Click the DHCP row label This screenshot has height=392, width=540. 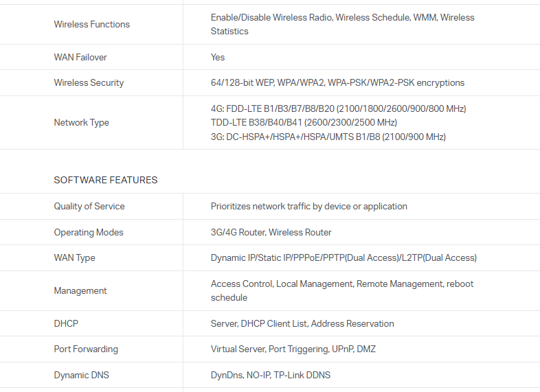click(x=66, y=323)
